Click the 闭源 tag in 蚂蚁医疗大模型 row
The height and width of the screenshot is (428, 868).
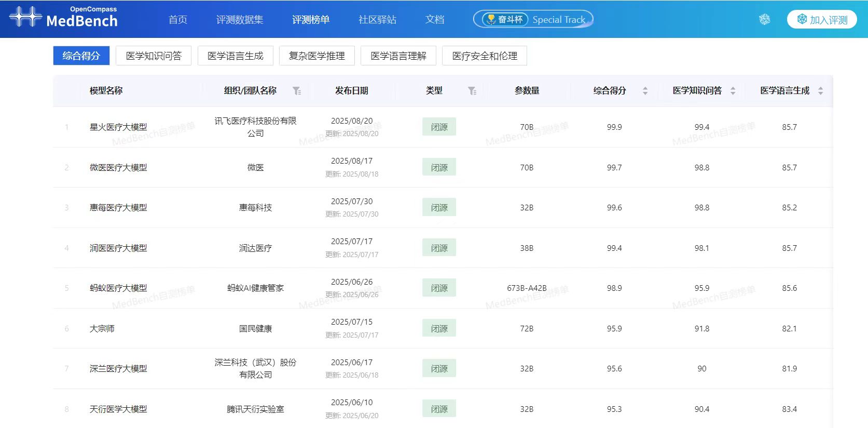click(x=439, y=288)
